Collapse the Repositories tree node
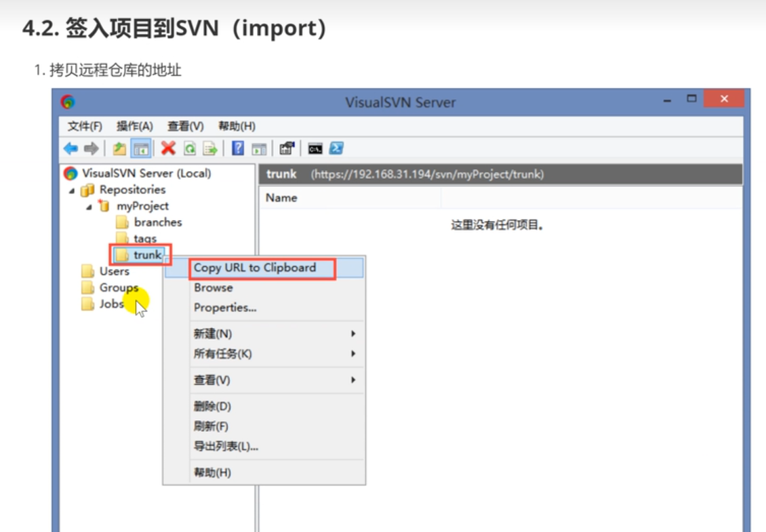Viewport: 766px width, 532px height. (x=73, y=190)
